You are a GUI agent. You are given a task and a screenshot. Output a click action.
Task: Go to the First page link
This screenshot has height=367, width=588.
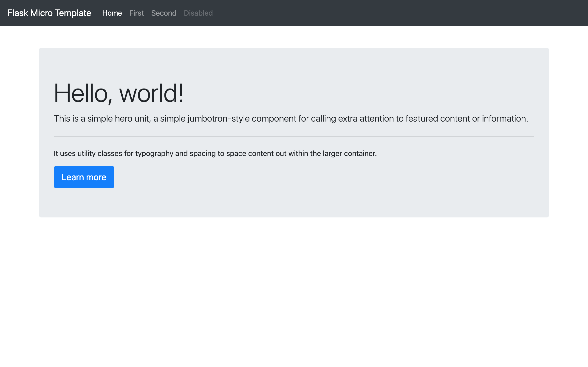(136, 13)
